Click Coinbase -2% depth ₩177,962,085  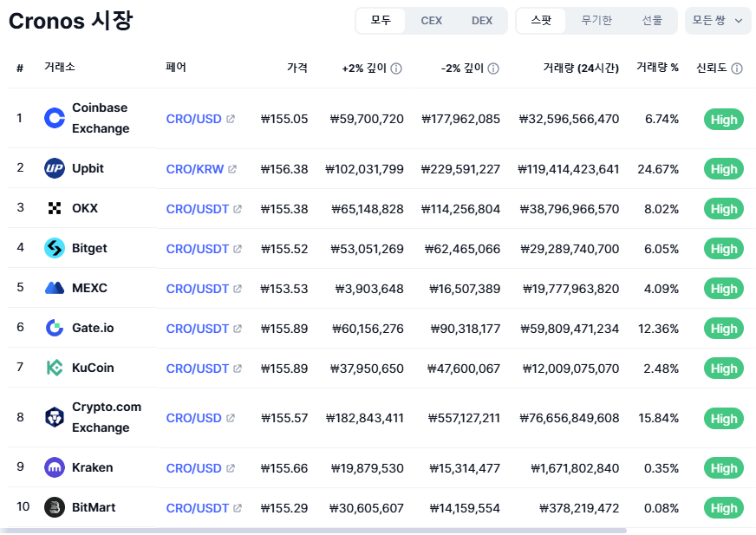461,119
